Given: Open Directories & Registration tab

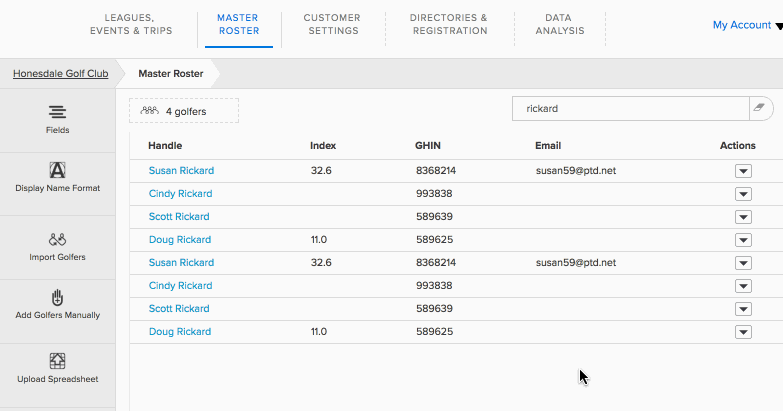Looking at the screenshot, I should pyautogui.click(x=449, y=24).
